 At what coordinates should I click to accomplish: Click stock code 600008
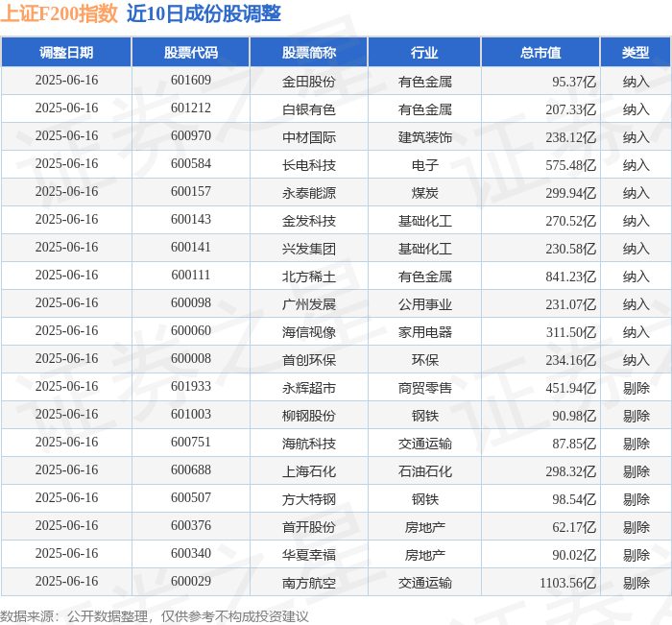pos(191,359)
